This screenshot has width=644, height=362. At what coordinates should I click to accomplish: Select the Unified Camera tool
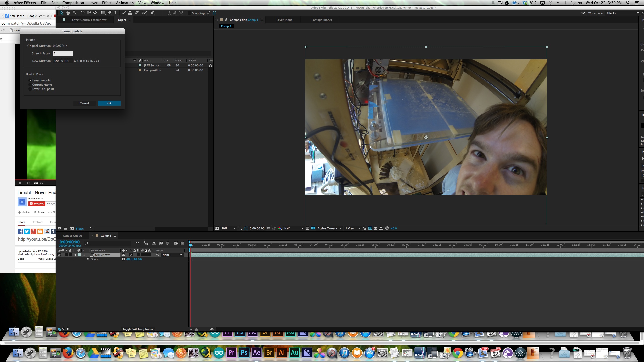tap(89, 13)
